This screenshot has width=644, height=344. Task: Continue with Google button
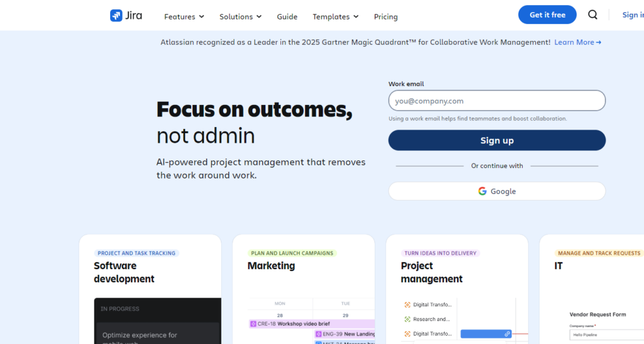[x=497, y=191]
